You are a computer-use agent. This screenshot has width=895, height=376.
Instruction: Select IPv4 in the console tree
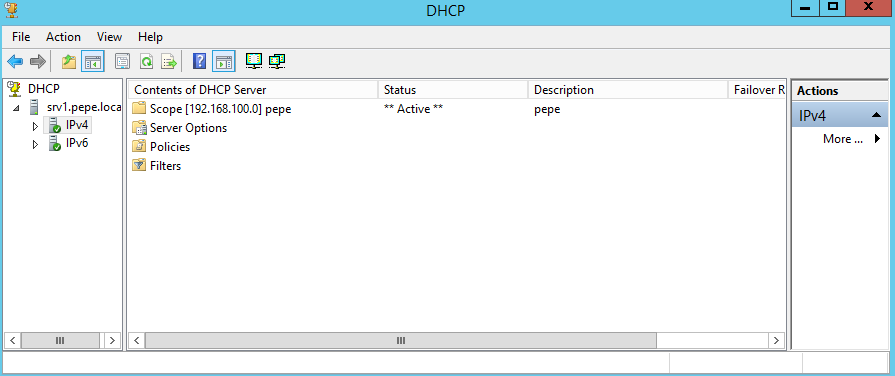pos(77,125)
